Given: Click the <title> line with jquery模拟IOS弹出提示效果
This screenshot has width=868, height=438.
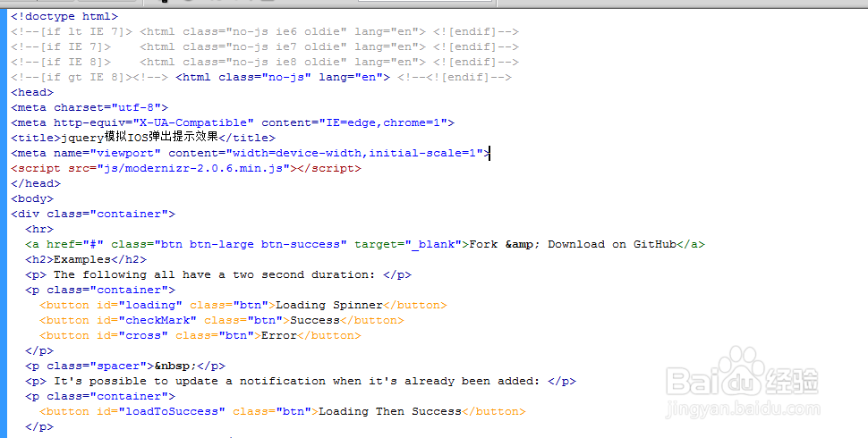Looking at the screenshot, I should pos(143,138).
